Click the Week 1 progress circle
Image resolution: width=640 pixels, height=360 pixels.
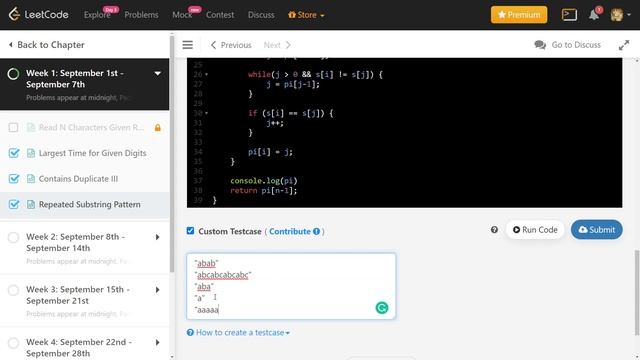pyautogui.click(x=13, y=74)
